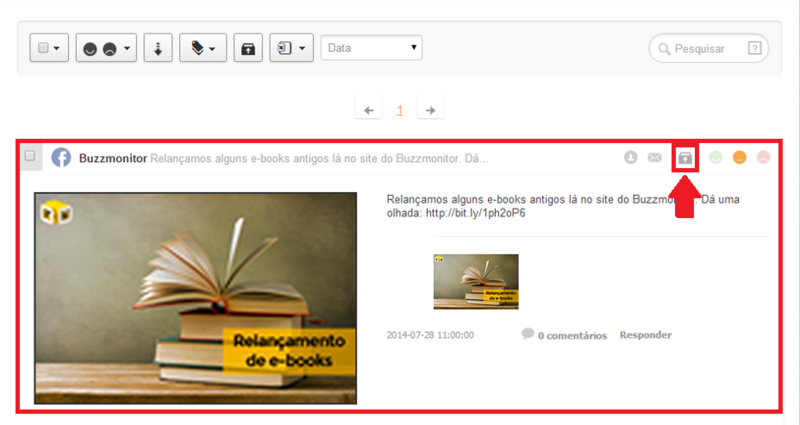Open the tags dropdown in toolbar
The image size is (800, 425).
click(x=203, y=48)
